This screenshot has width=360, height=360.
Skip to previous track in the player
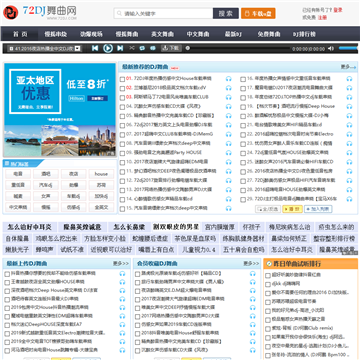95,48
